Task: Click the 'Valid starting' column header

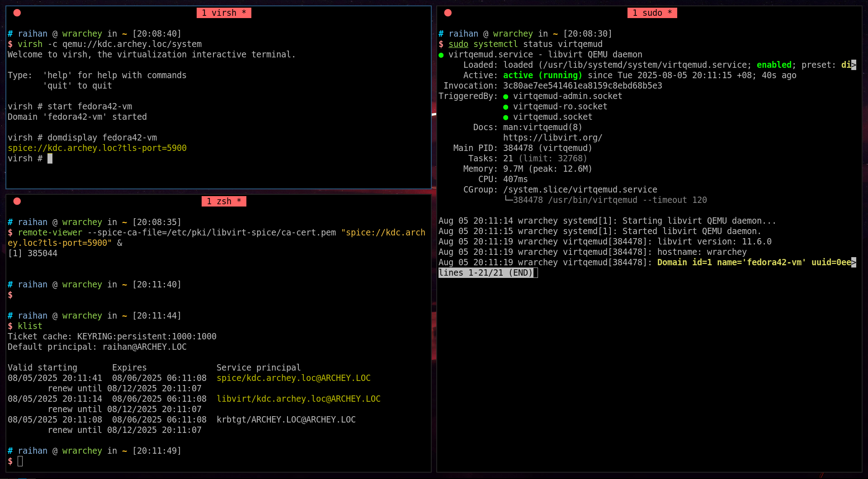Action: 42,368
